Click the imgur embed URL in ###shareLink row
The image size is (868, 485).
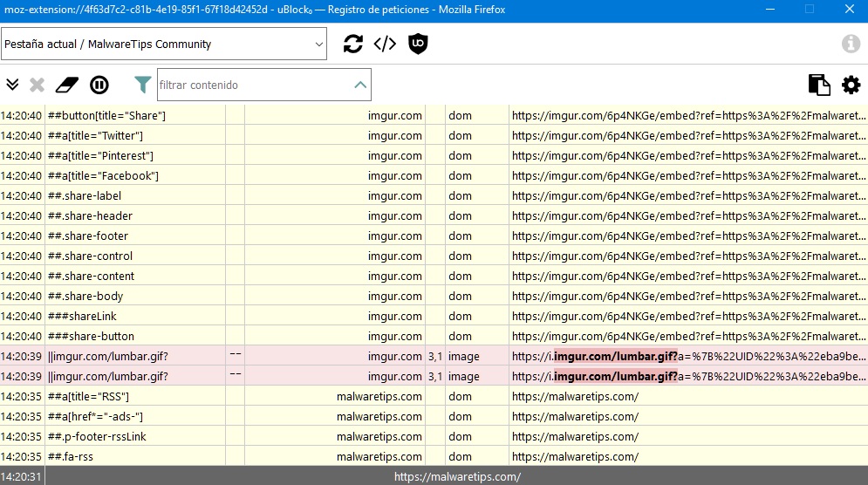point(688,316)
